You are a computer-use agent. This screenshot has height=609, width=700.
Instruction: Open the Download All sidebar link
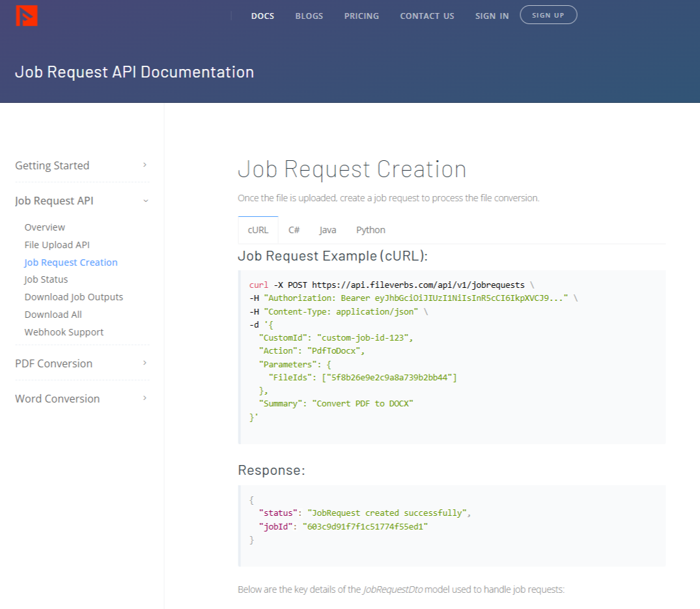[x=53, y=315]
